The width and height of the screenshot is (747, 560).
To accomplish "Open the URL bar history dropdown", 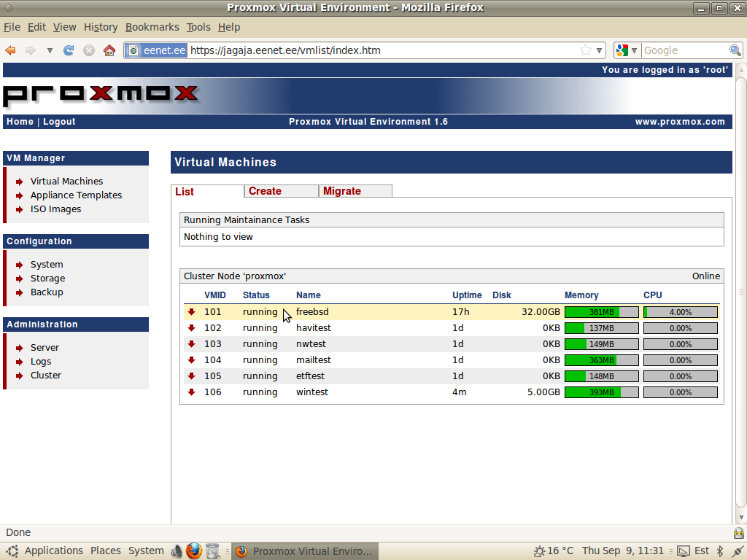I will 600,50.
